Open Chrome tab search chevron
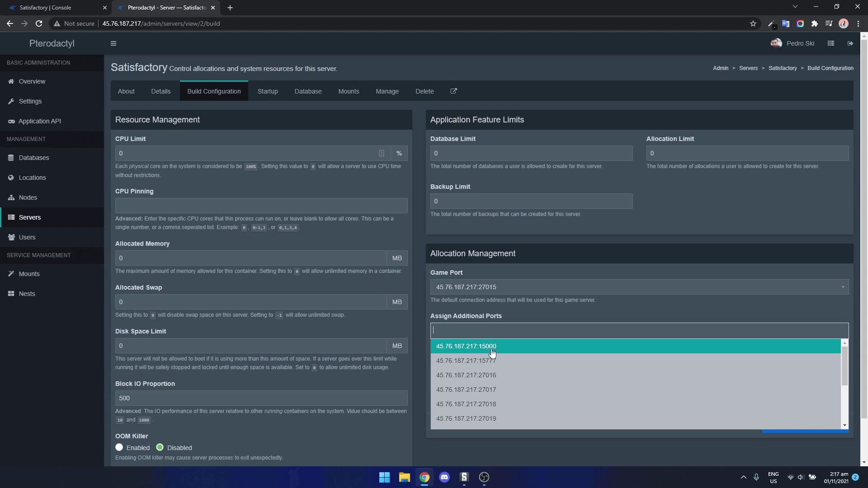This screenshot has height=488, width=868. (x=795, y=7)
